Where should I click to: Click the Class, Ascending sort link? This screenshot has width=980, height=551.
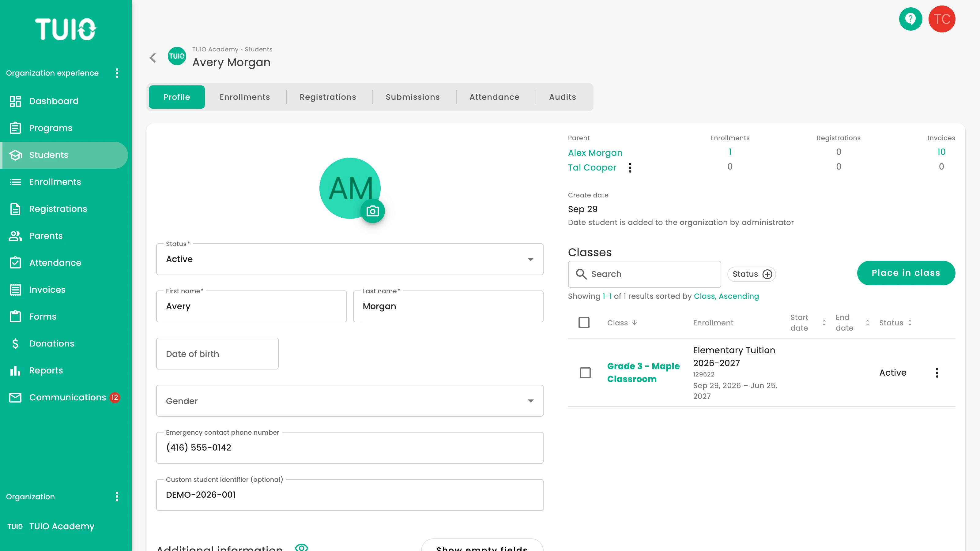point(726,296)
